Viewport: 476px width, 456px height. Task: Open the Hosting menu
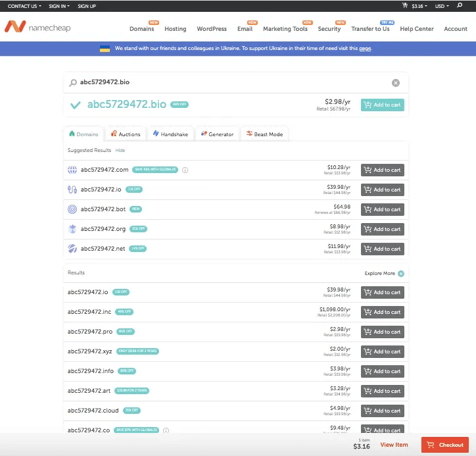pyautogui.click(x=175, y=29)
